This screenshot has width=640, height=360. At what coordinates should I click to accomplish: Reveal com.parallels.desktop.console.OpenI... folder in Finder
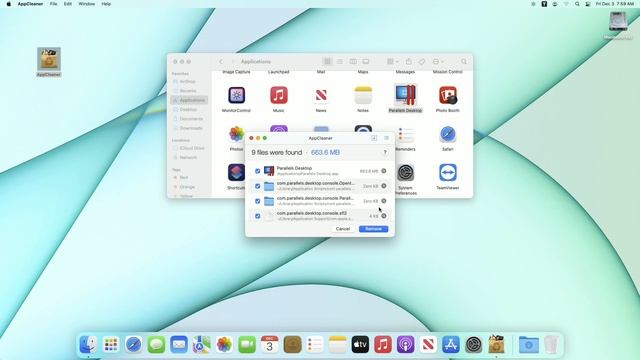coord(384,186)
